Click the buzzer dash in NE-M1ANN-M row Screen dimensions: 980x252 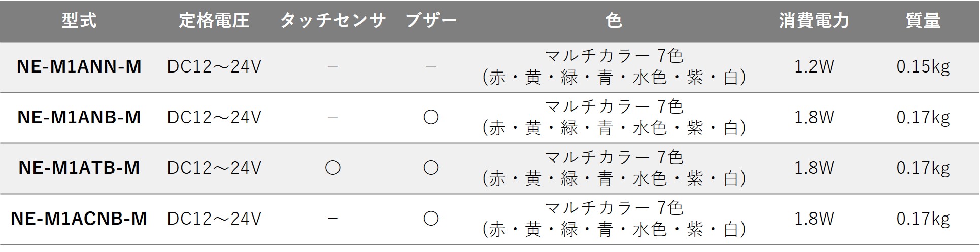coord(431,66)
